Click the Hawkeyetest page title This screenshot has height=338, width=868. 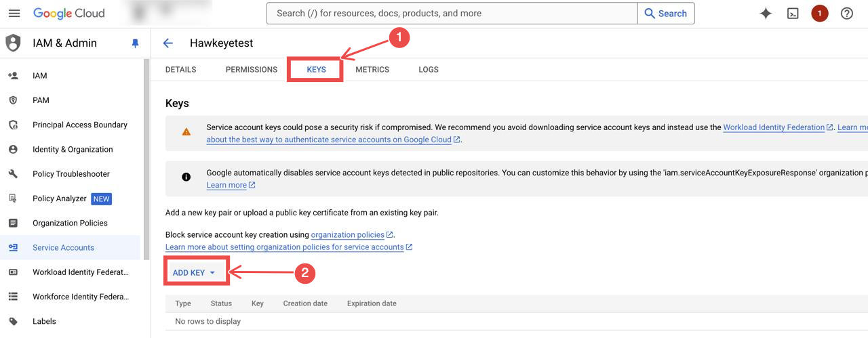click(221, 43)
